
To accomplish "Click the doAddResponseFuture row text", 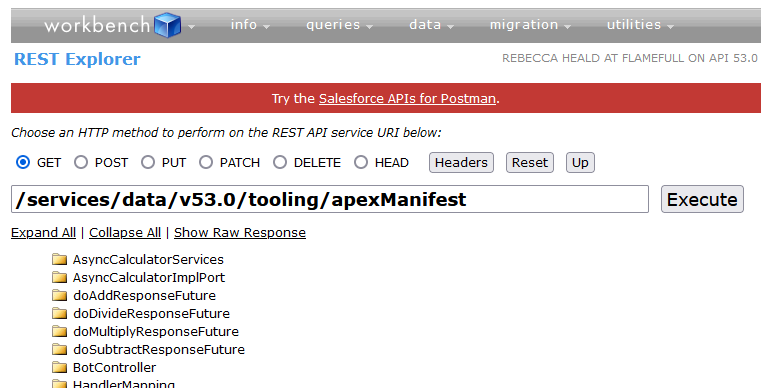I will (144, 296).
